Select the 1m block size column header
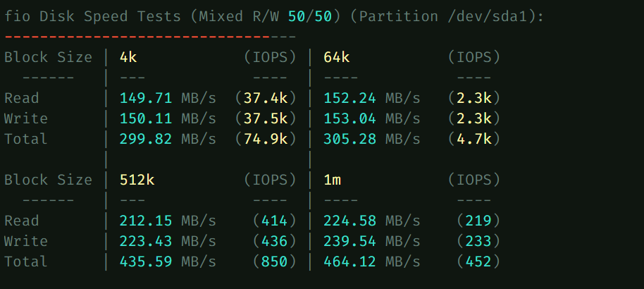This screenshot has width=644, height=289. (332, 180)
